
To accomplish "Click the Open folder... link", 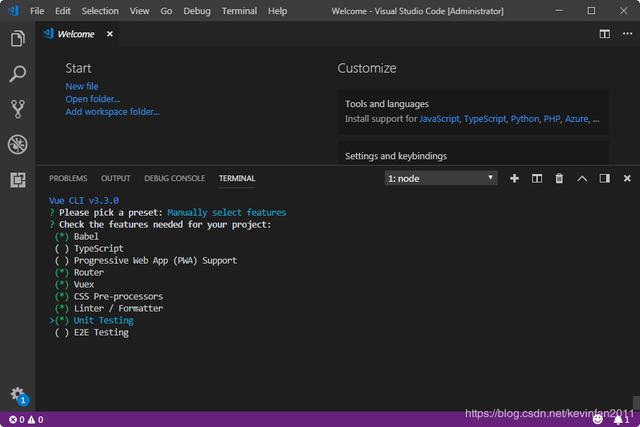I will click(x=93, y=99).
